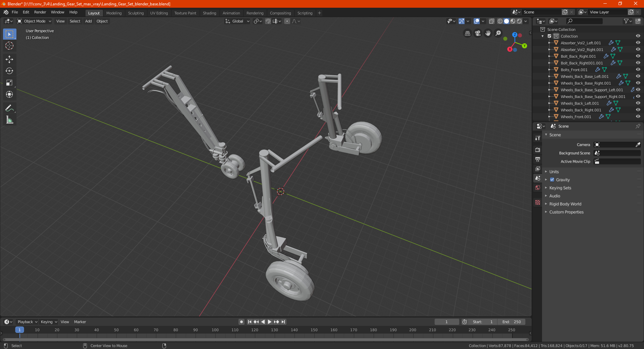
Task: Switch to Wireframe viewport shading
Action: (500, 21)
